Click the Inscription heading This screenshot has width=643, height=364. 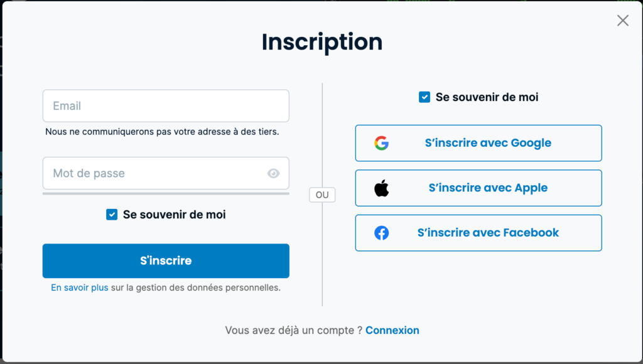pos(322,42)
